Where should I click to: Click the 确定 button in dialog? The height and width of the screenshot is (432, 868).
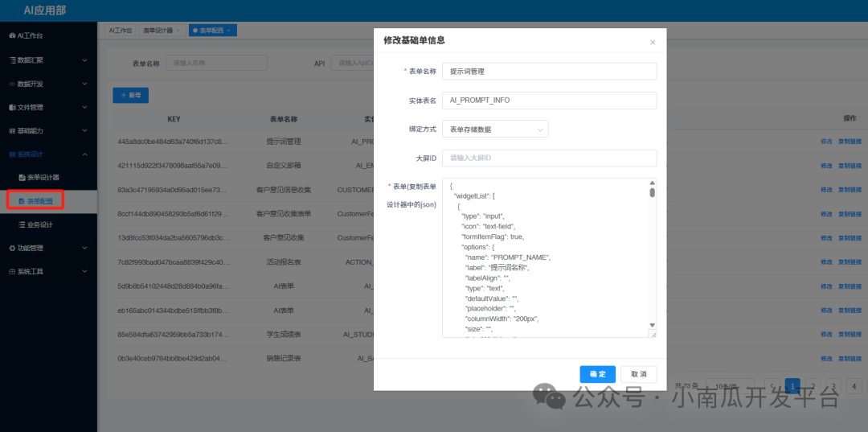point(597,374)
